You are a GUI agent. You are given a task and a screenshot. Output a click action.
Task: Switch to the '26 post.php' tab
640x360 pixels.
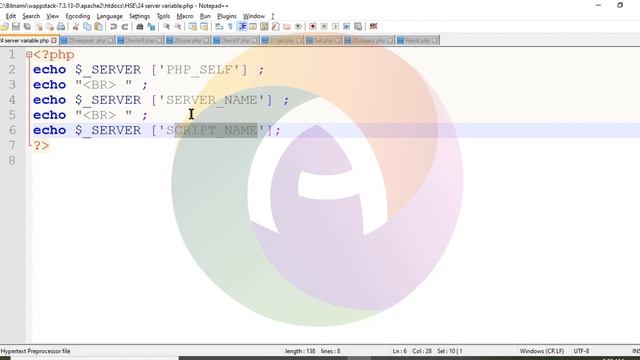point(188,40)
